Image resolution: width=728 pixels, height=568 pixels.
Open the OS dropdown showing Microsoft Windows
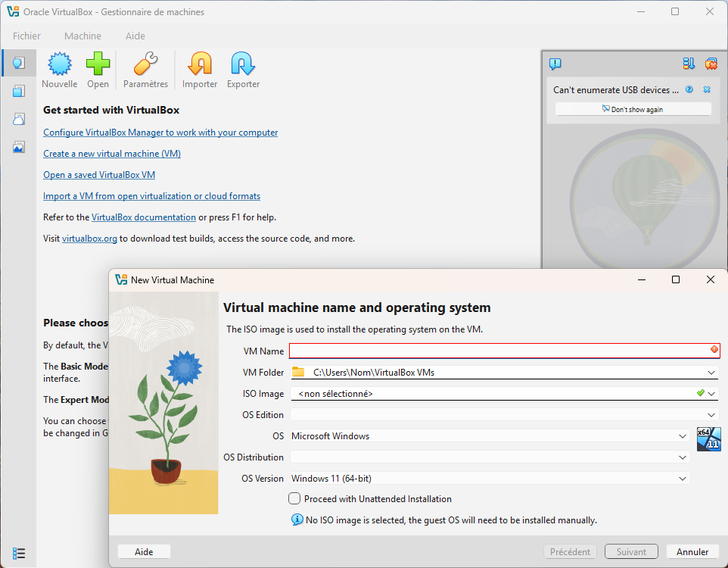pos(683,436)
